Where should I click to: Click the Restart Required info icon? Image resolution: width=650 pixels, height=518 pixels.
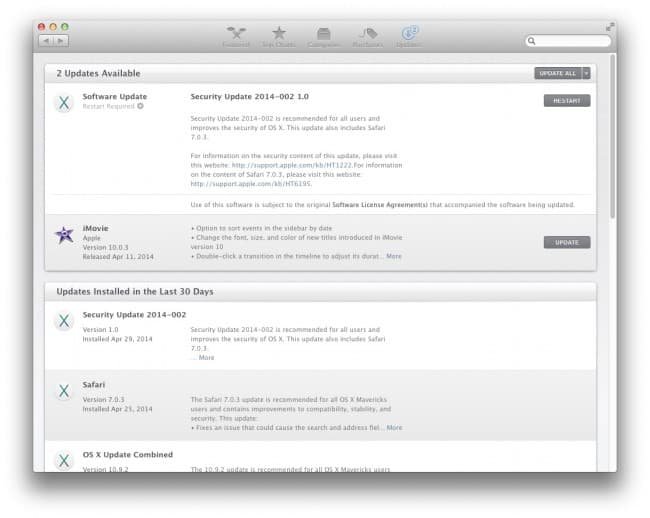[x=141, y=106]
